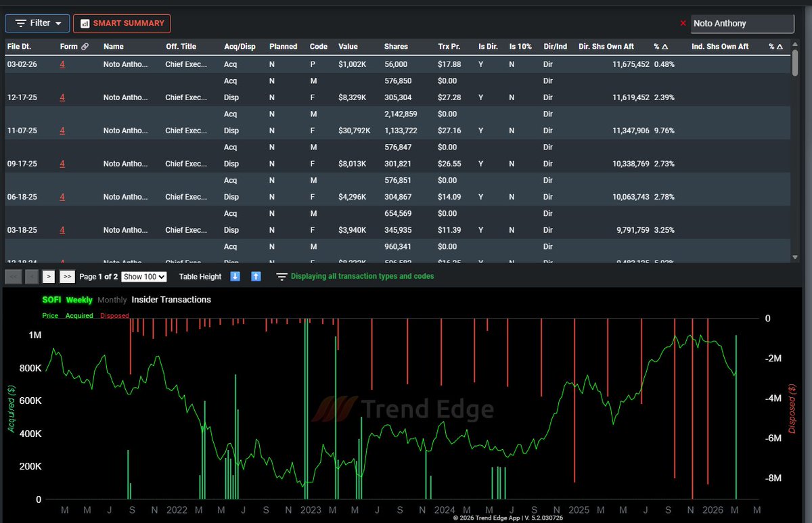Sort by Trx Pr. column header
The image size is (812, 523).
pyautogui.click(x=449, y=47)
